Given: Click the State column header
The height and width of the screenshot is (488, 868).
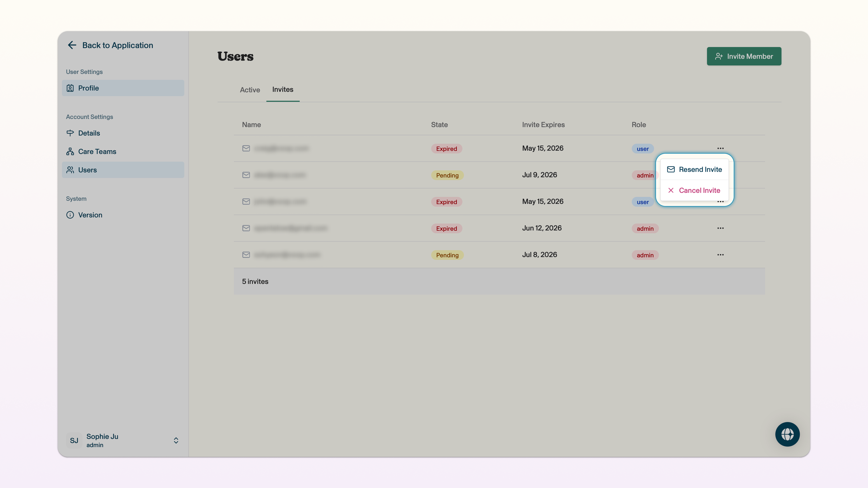Looking at the screenshot, I should pos(439,125).
